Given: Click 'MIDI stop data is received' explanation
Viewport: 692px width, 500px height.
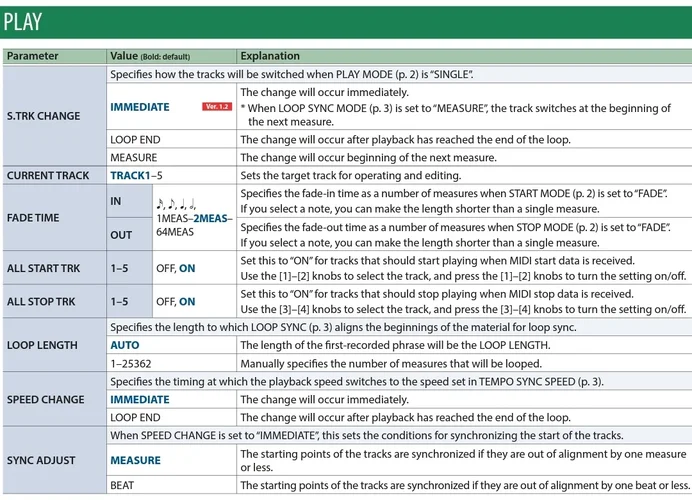Looking at the screenshot, I should click(x=463, y=301).
